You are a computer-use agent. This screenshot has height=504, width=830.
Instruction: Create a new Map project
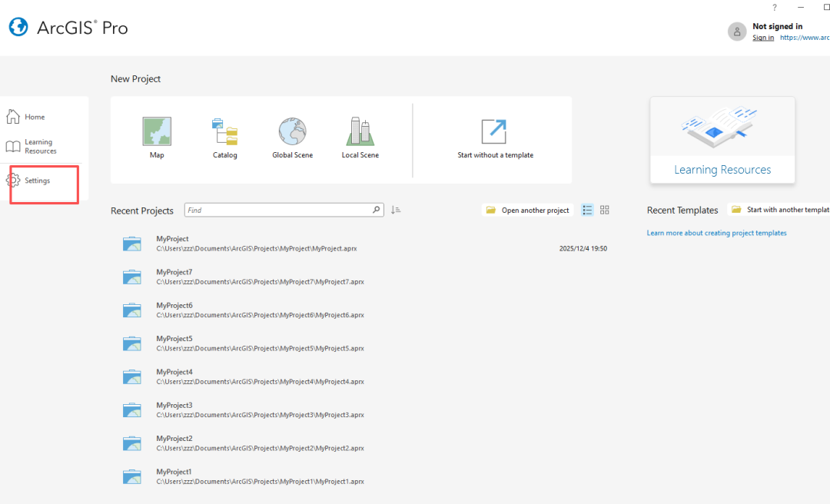coord(157,137)
